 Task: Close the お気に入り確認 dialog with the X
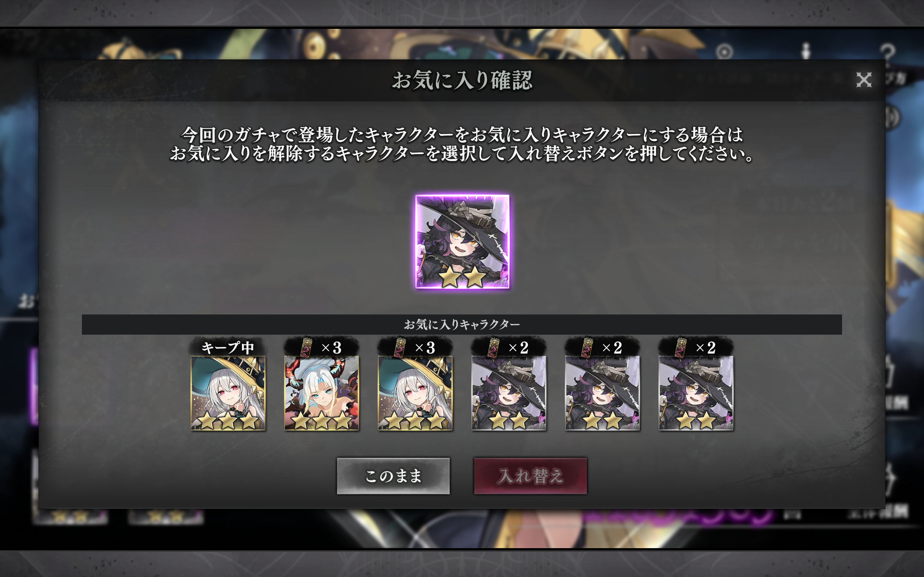click(x=864, y=80)
